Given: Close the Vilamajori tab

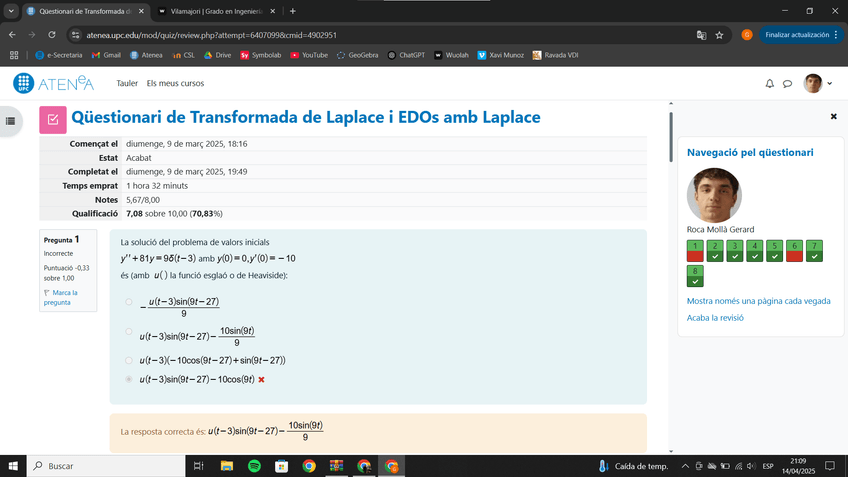Looking at the screenshot, I should point(273,11).
